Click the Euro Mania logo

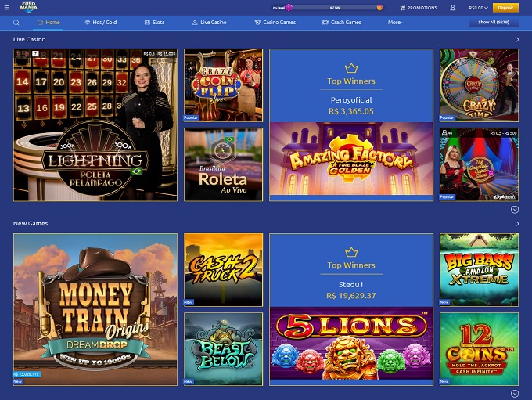click(28, 7)
